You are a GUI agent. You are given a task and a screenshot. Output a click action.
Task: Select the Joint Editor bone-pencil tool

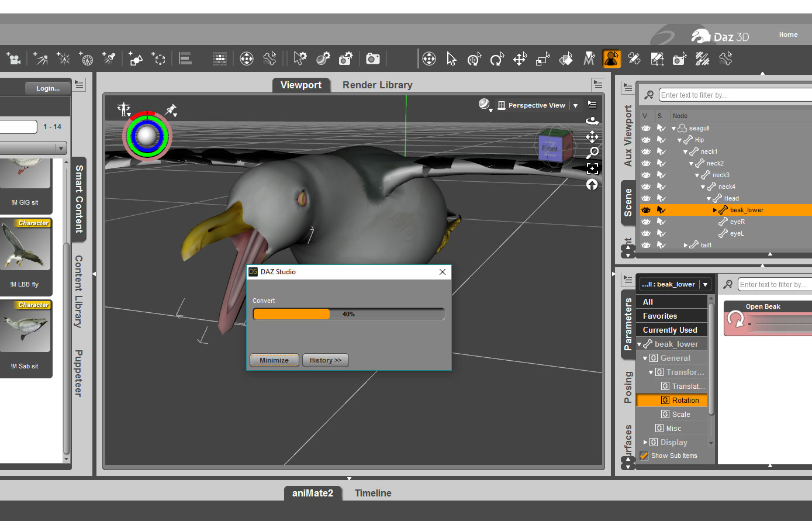634,58
